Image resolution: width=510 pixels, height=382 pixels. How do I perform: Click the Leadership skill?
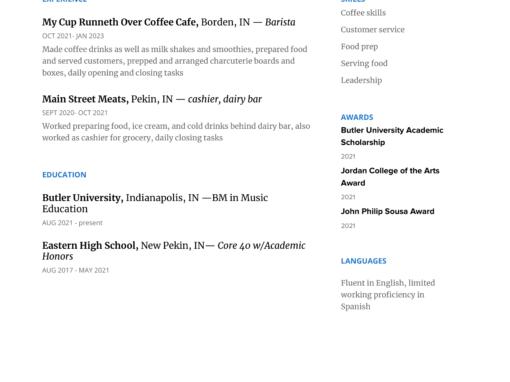click(361, 80)
